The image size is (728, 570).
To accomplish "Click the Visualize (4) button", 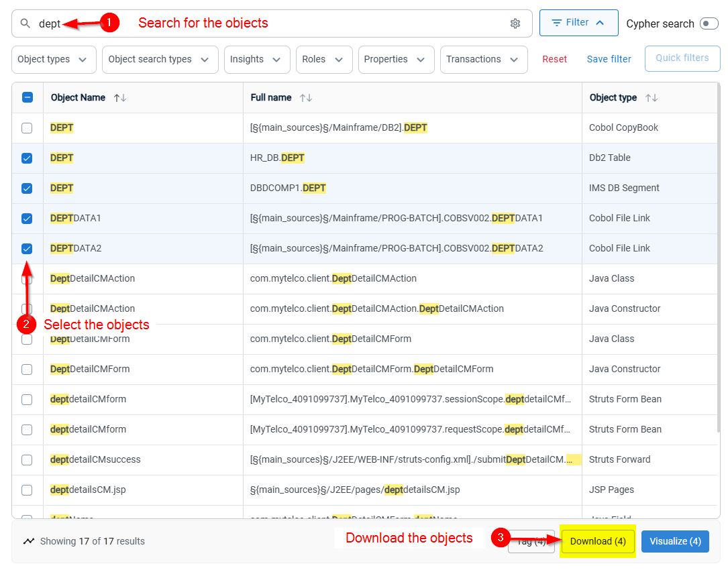I will tap(675, 541).
